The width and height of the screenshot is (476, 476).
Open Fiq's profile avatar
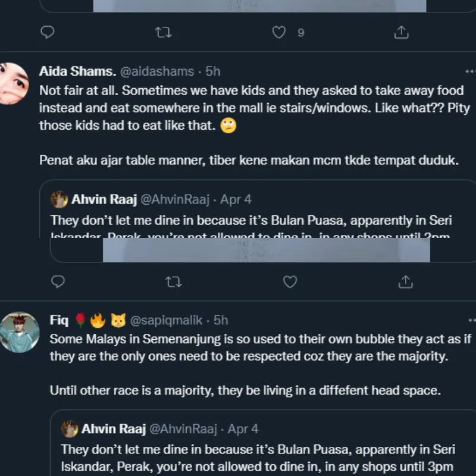click(19, 332)
